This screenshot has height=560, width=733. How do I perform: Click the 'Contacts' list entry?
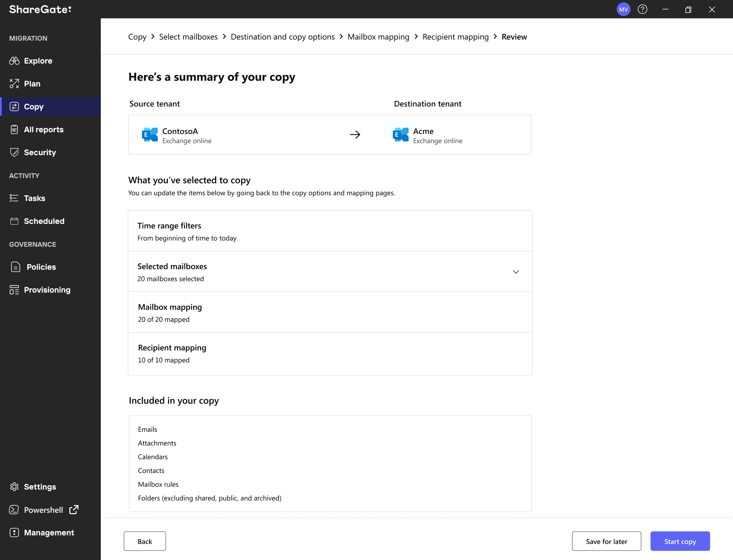point(151,470)
